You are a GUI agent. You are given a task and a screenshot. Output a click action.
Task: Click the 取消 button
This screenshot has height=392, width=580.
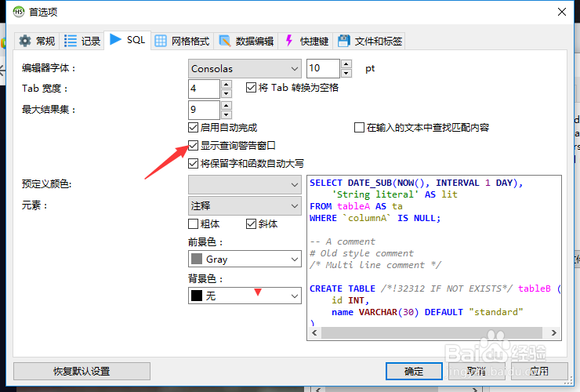coord(477,371)
